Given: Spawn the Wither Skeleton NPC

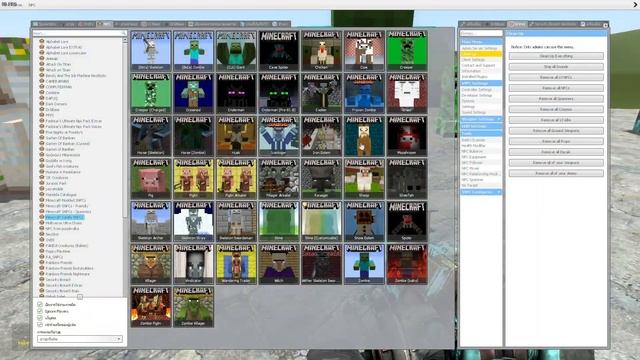Looking at the screenshot, I should click(321, 264).
